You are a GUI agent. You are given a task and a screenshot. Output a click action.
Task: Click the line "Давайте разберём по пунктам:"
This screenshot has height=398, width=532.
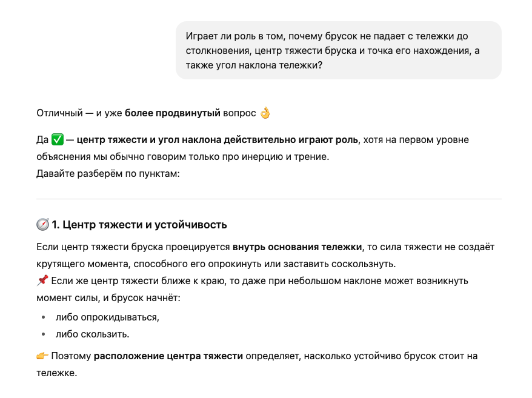pyautogui.click(x=108, y=173)
